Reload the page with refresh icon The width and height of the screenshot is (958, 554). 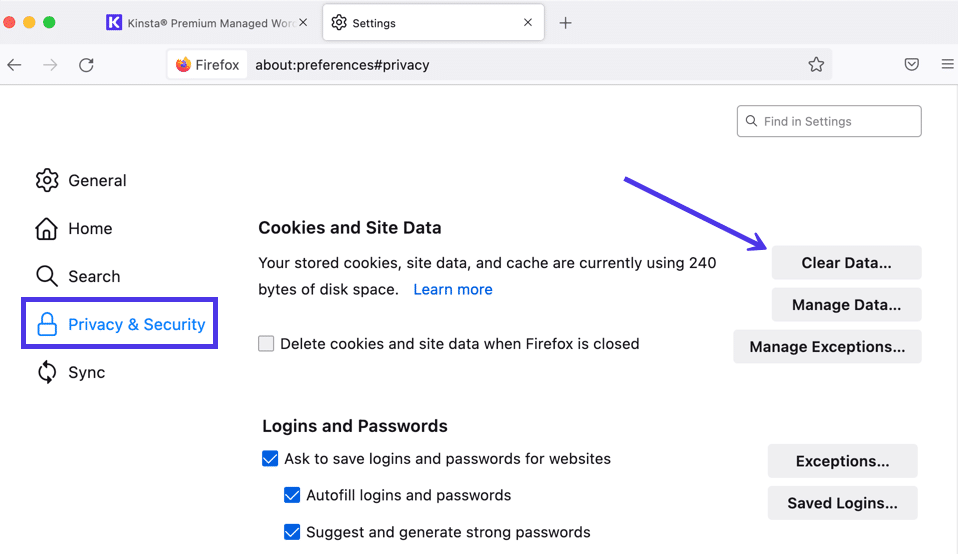tap(86, 65)
